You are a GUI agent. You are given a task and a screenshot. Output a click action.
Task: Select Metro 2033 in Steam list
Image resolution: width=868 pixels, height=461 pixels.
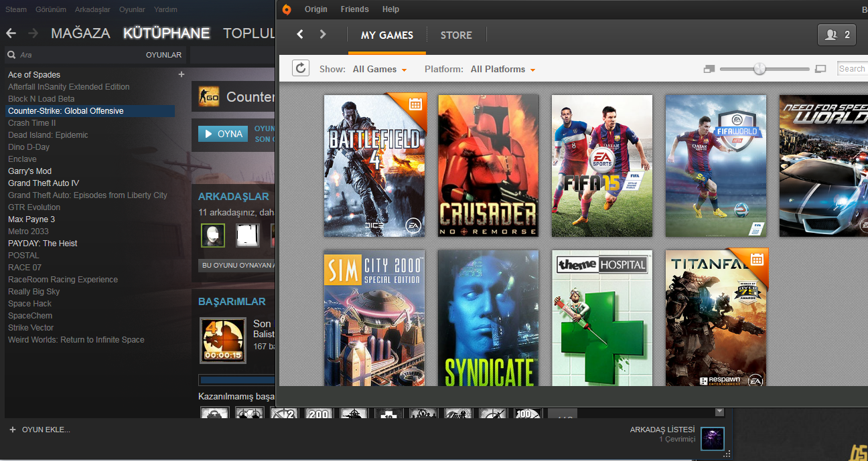coord(28,232)
